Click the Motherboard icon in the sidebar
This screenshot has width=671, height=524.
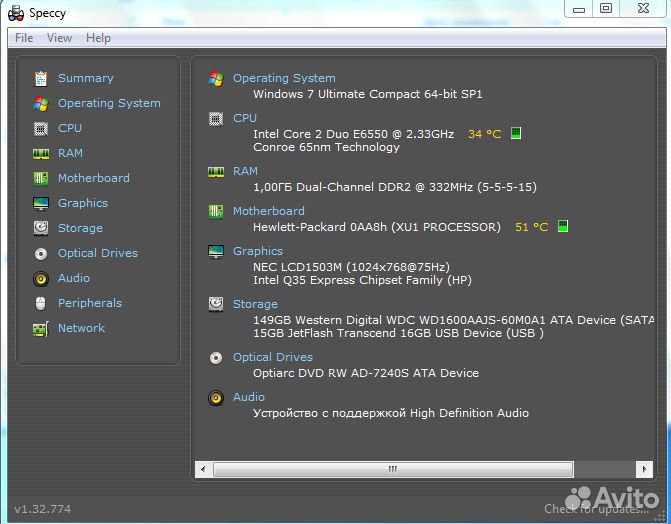point(41,178)
